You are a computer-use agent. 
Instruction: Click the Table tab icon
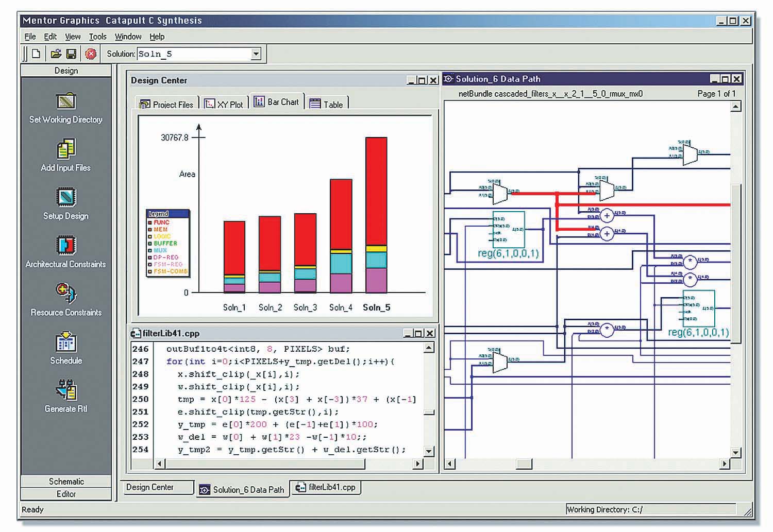(315, 104)
